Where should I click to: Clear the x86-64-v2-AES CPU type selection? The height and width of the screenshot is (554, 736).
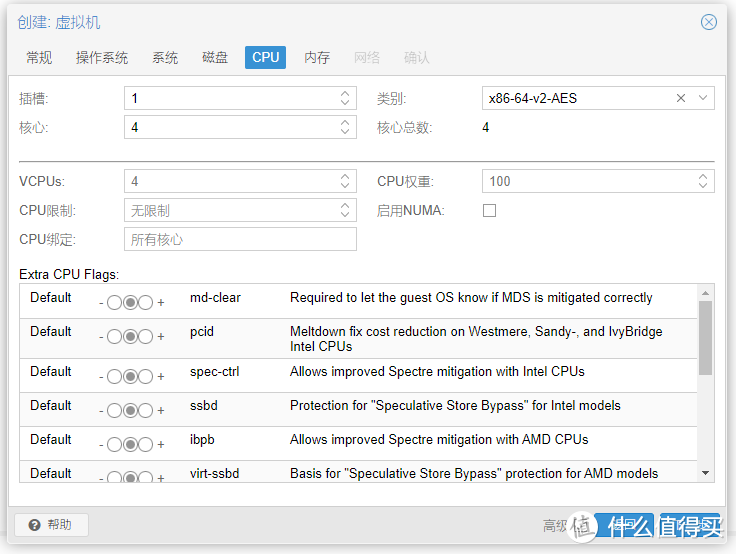tap(681, 98)
